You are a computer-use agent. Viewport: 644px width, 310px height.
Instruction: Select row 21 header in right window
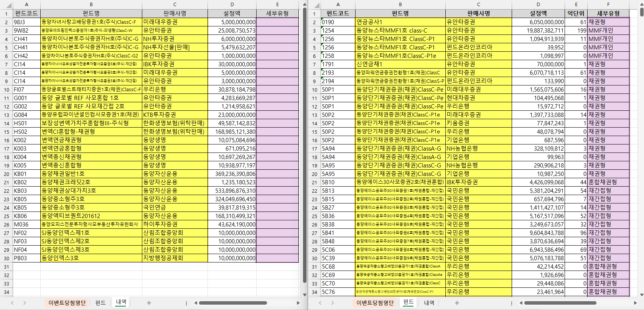[315, 182]
